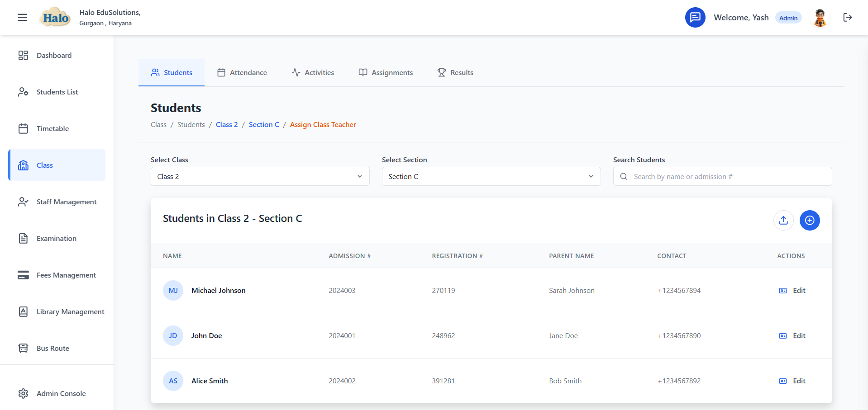Click inside the Search Students input field
868x410 pixels.
[x=722, y=176]
